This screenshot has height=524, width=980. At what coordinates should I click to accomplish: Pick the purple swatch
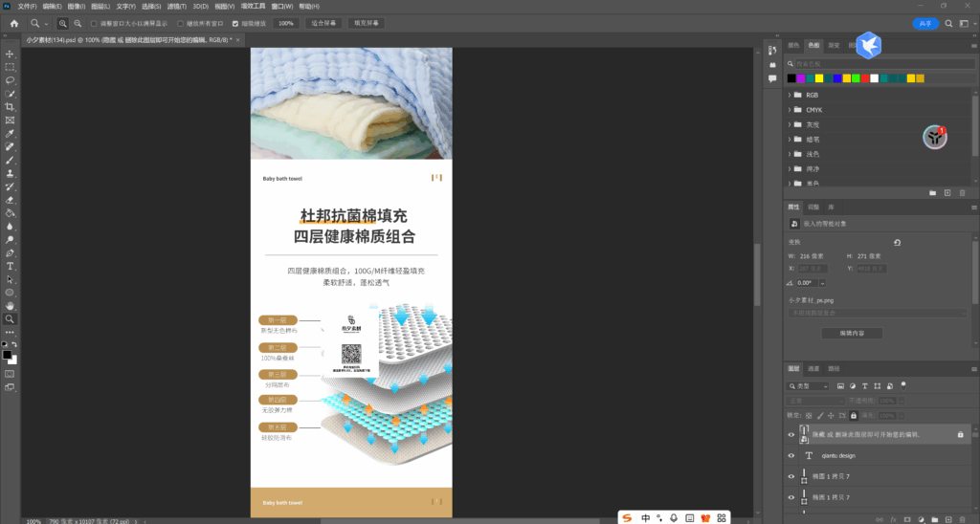[x=801, y=78]
